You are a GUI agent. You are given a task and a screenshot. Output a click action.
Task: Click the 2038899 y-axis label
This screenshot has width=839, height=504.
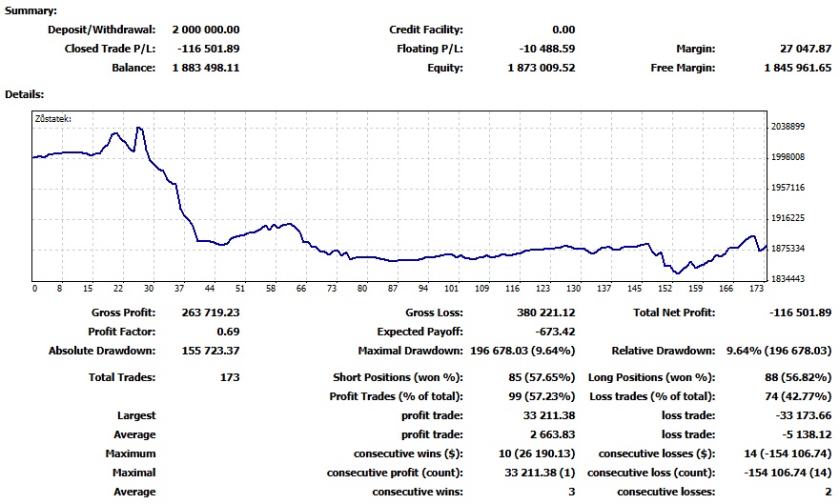(x=788, y=127)
